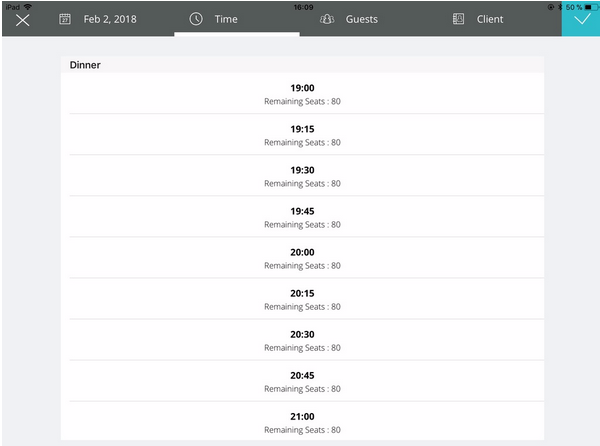
Task: Book the 20:00 time slot
Action: point(302,258)
